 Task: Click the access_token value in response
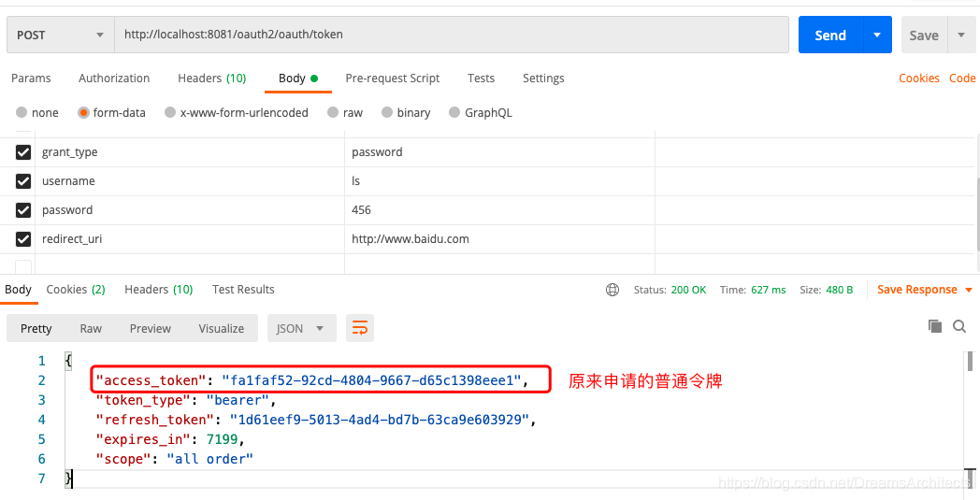(371, 380)
